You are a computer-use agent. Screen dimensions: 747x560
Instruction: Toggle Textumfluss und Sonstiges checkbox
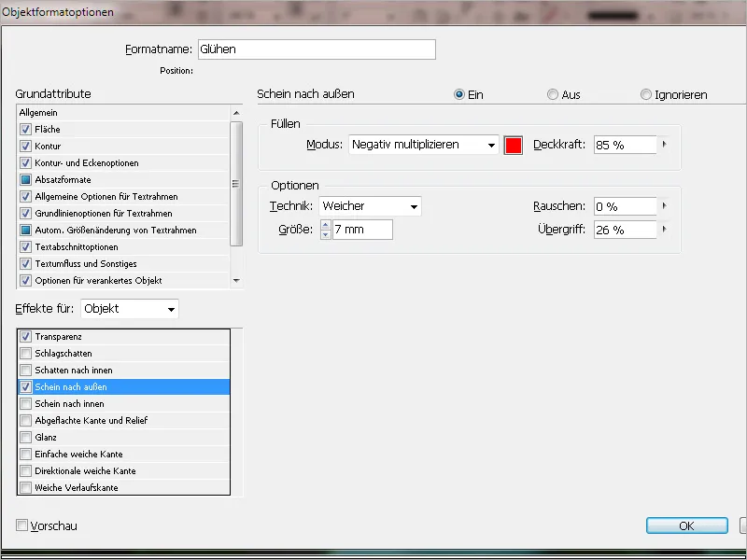pyautogui.click(x=26, y=263)
